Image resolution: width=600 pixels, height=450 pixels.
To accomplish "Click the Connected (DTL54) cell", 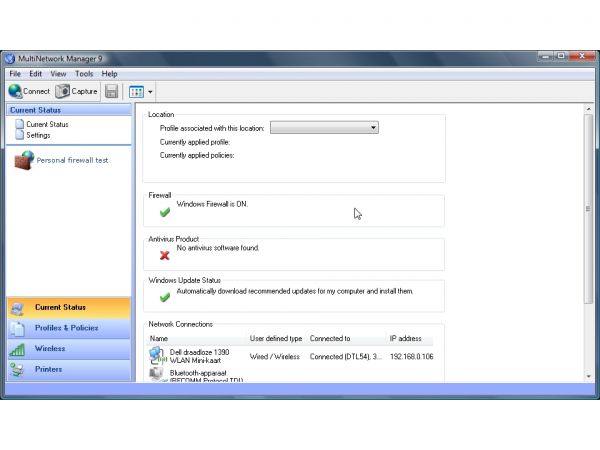I will [x=346, y=357].
